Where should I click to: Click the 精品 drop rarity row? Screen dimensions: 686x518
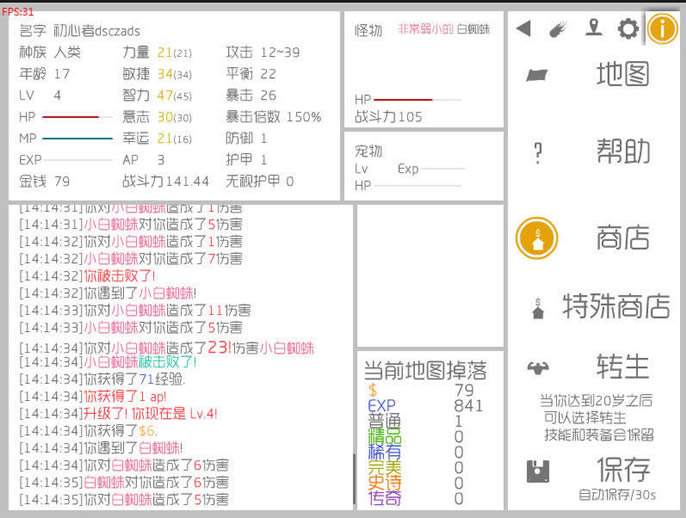pyautogui.click(x=415, y=437)
